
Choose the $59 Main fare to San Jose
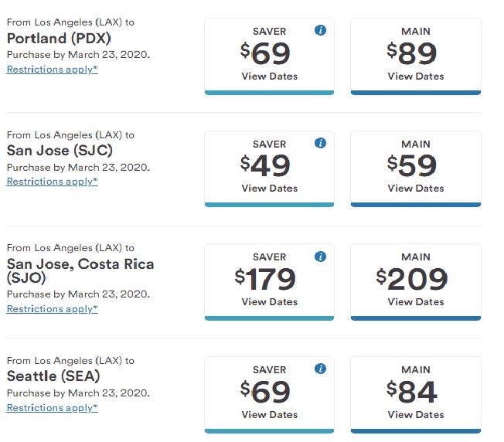(x=416, y=169)
